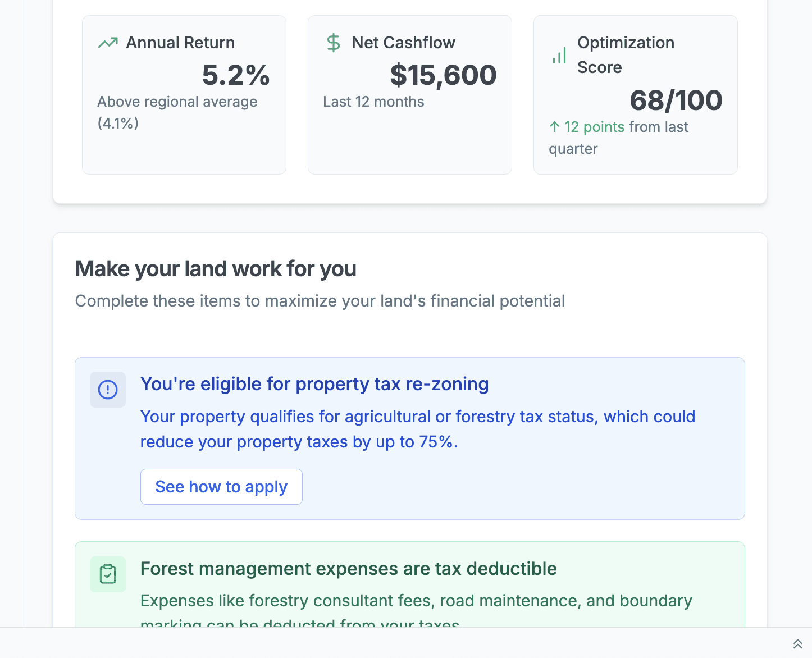This screenshot has width=812, height=658.
Task: Click the alert circle icon on re-zoning card
Action: point(108,390)
